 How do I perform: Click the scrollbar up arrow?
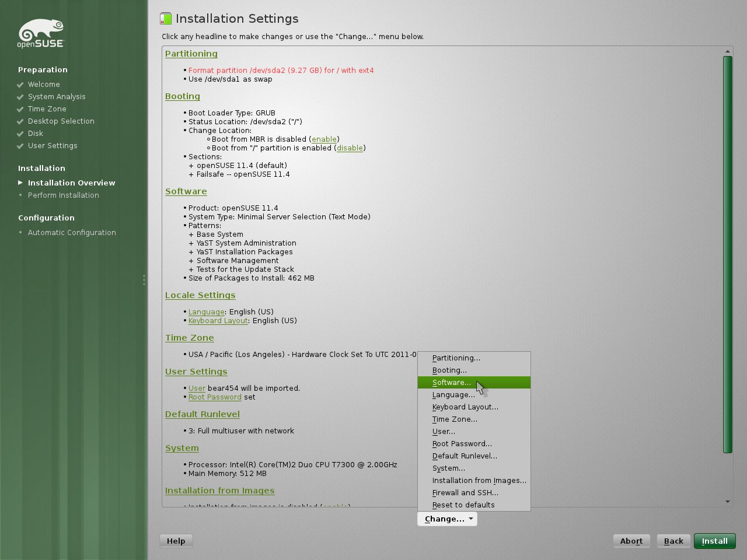(x=727, y=51)
